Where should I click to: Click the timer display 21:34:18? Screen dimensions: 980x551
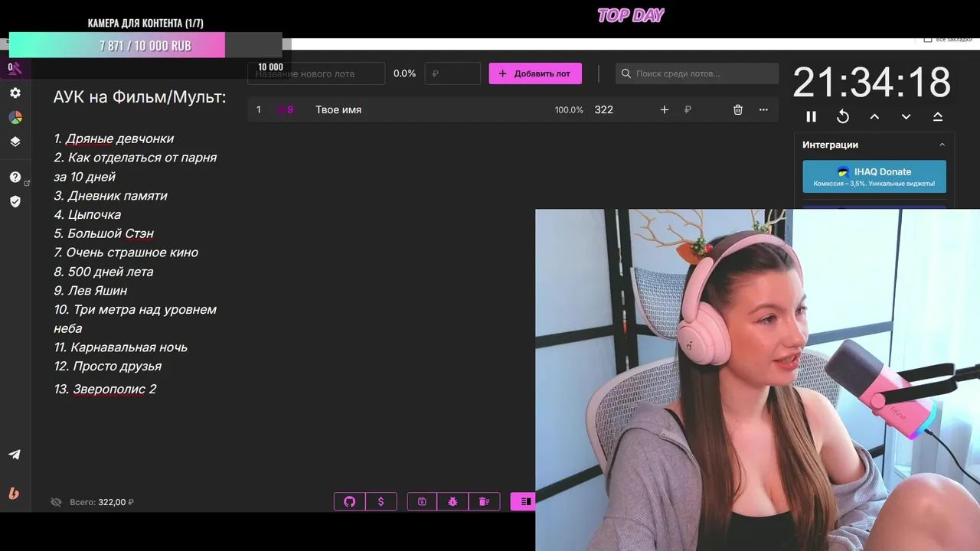(871, 82)
